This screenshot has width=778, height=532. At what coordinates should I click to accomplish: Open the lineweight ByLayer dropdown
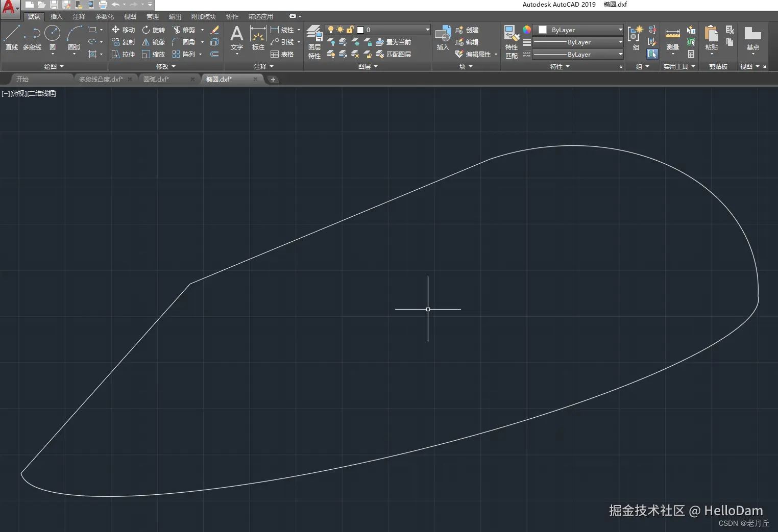[578, 42]
